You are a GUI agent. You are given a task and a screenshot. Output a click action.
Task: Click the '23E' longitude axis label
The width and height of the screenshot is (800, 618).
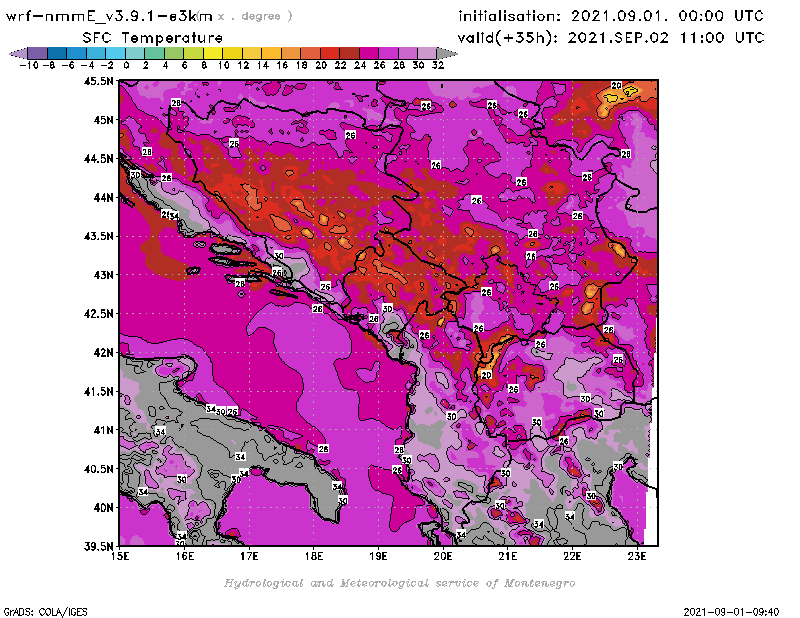637,556
